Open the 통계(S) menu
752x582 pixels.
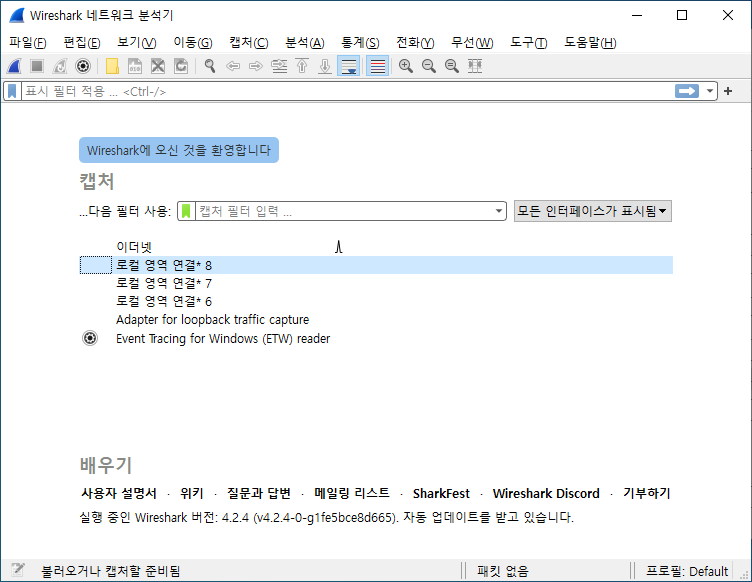tap(360, 43)
